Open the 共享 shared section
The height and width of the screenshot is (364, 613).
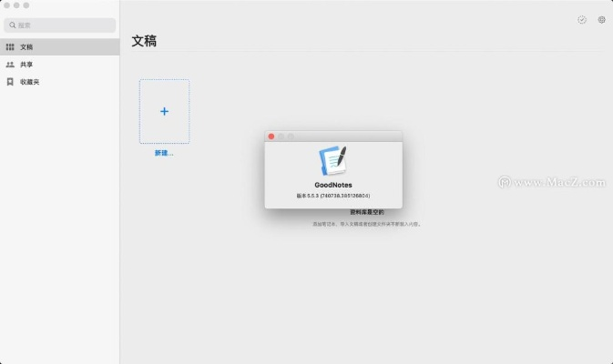coord(60,65)
